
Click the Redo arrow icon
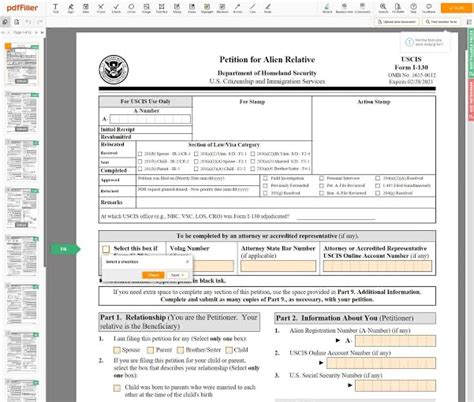[x=40, y=22]
